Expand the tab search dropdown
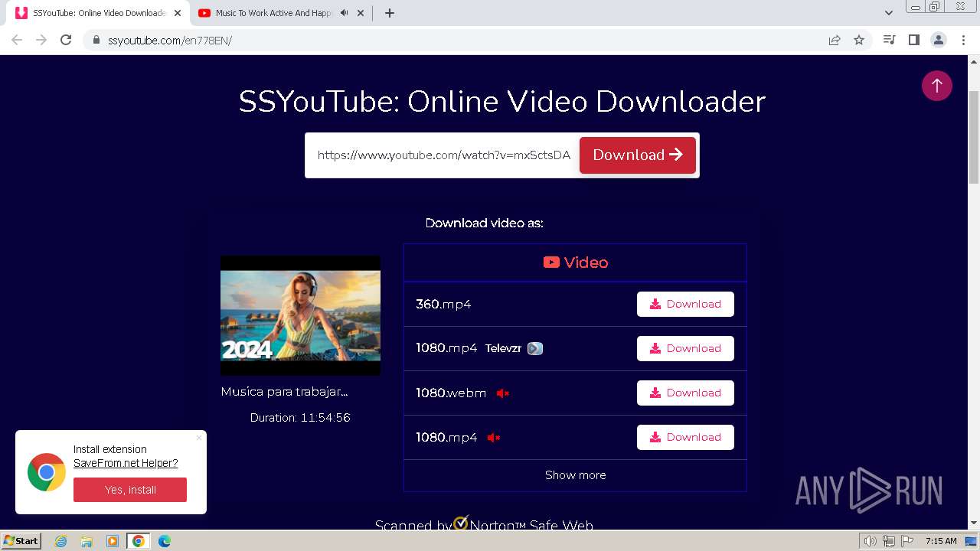Image resolution: width=980 pixels, height=551 pixels. tap(889, 13)
